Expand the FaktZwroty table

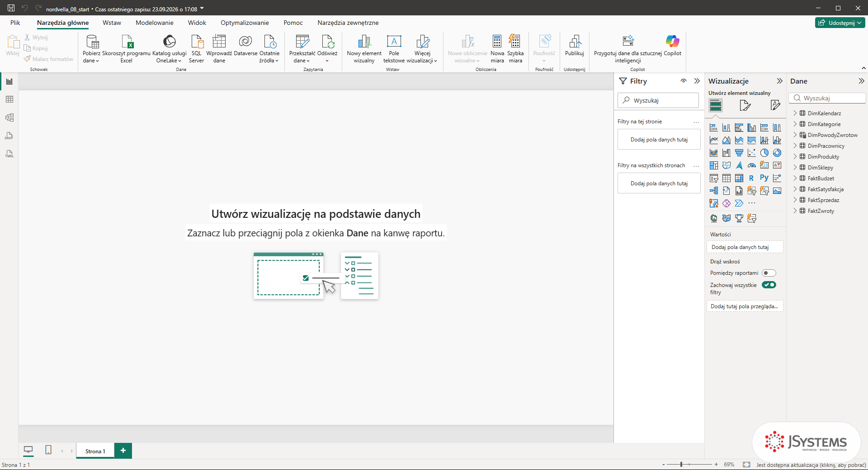pos(795,211)
